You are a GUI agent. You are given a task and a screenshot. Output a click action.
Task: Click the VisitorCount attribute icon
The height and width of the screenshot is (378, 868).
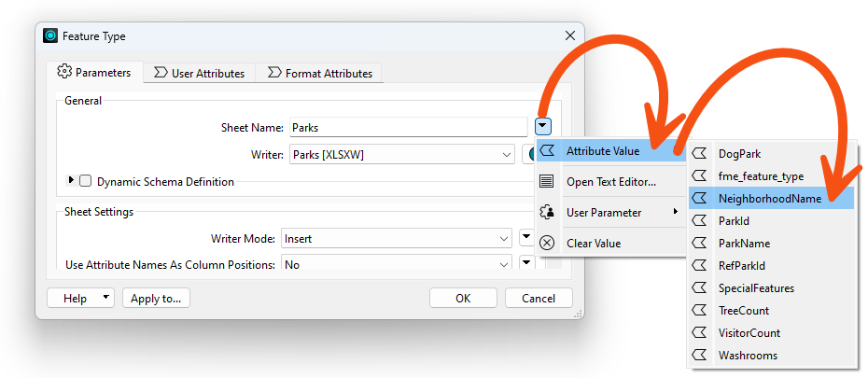tap(700, 332)
